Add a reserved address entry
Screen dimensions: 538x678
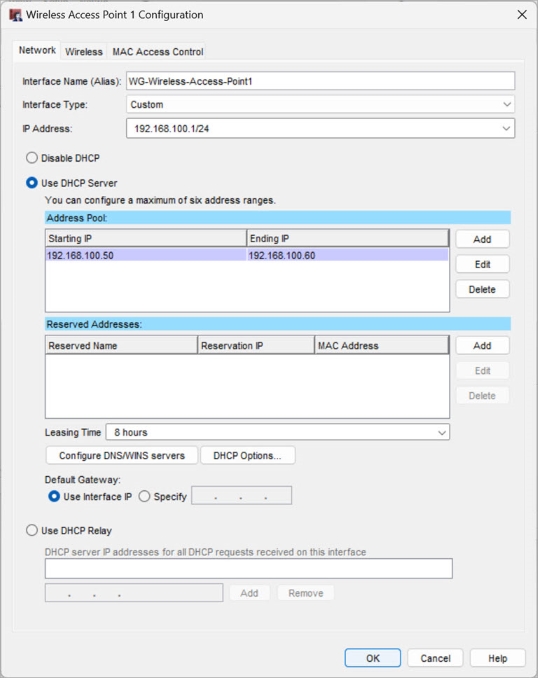pos(482,346)
